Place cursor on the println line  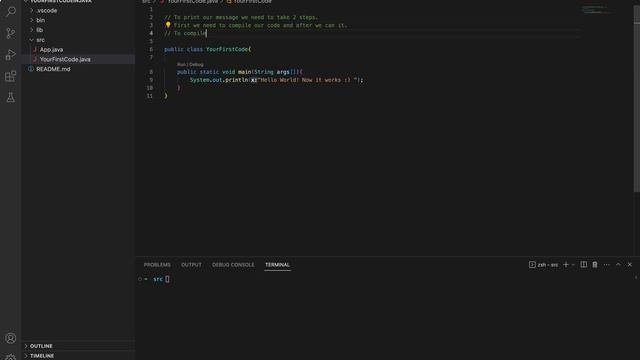point(276,80)
